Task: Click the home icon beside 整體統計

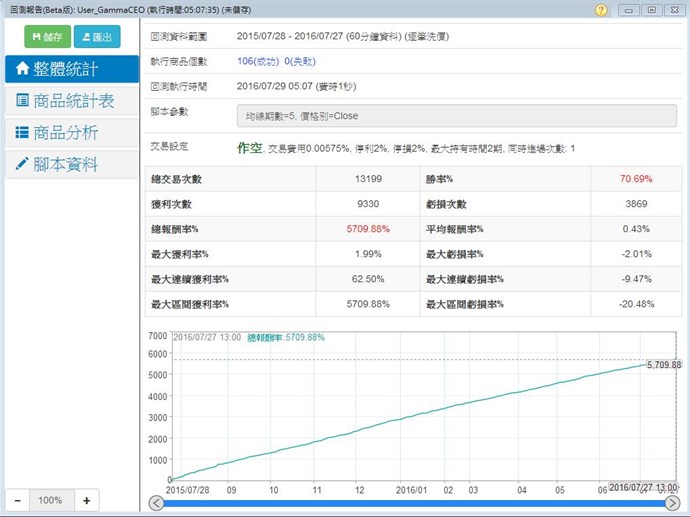Action: point(22,69)
